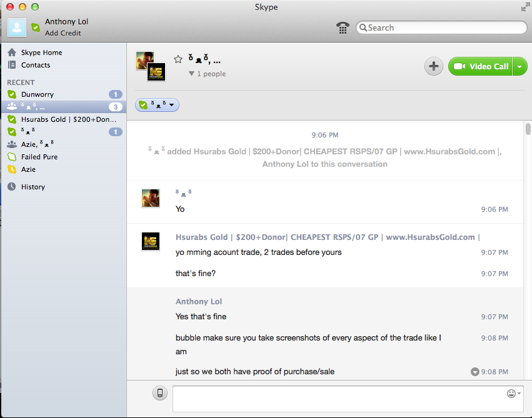
Task: Click the RECENT section header
Action: 21,82
